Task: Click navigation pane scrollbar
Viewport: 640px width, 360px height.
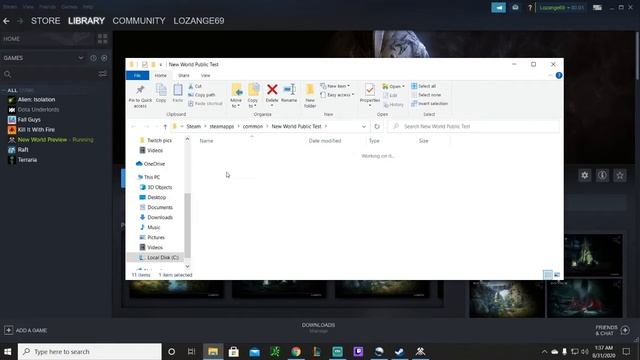Action: [x=187, y=224]
